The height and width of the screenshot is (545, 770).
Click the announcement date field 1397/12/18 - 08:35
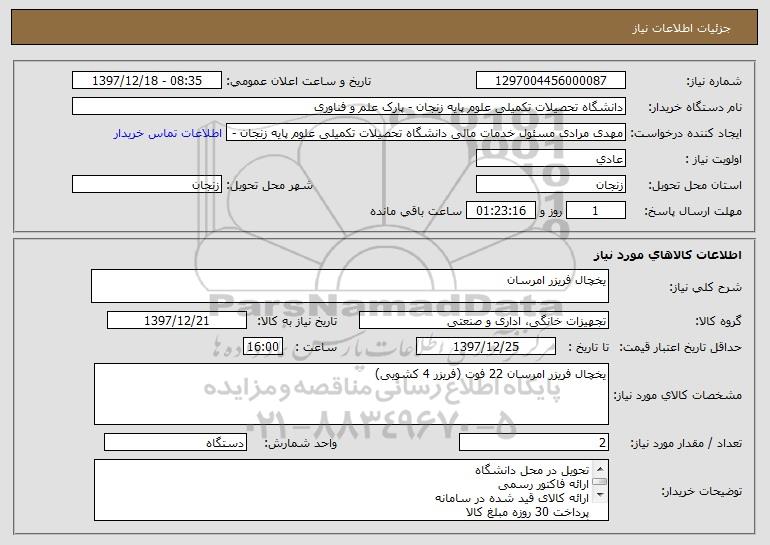point(147,80)
